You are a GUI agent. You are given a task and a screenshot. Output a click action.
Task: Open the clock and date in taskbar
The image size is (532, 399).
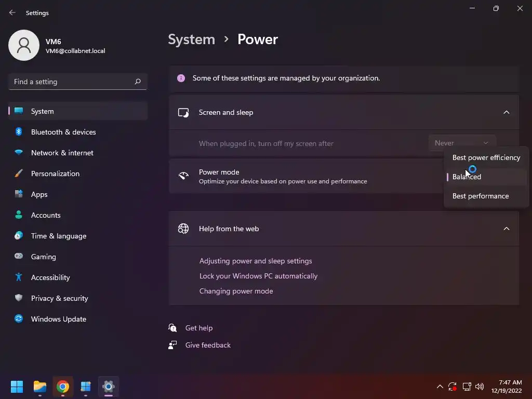click(x=506, y=387)
